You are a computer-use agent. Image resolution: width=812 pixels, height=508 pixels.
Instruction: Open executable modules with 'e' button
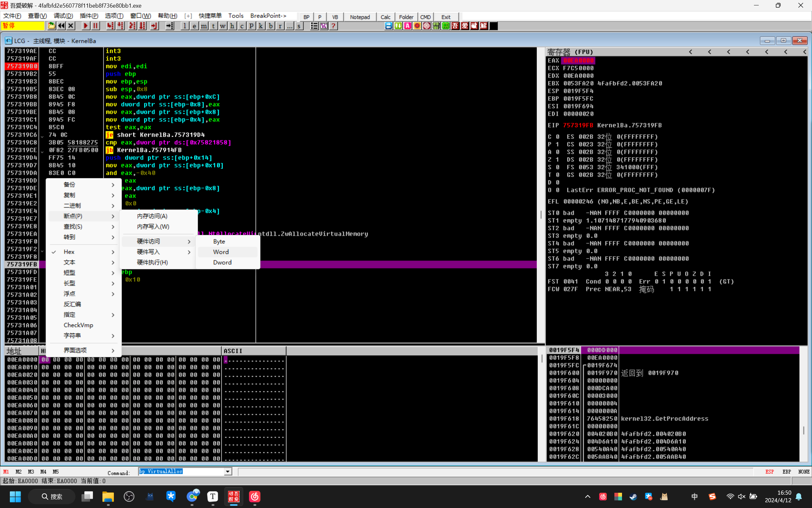(x=194, y=26)
